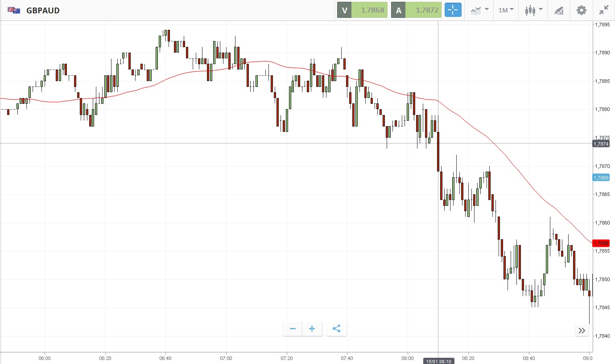Click the A buy price 1.7872 button
Viewport: 615px width, 364px height.
coord(416,10)
